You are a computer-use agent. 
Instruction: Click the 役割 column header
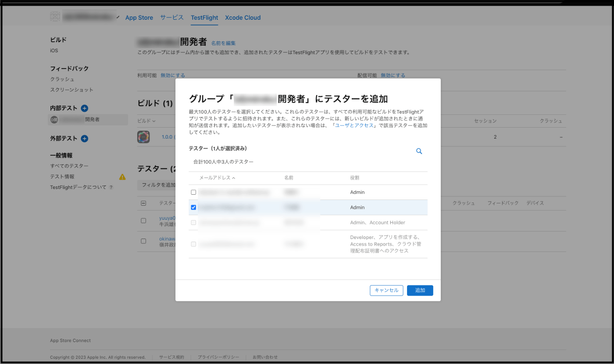[355, 178]
